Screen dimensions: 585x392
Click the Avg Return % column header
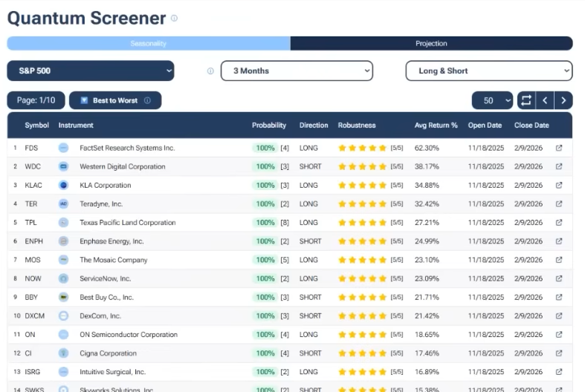tap(436, 125)
